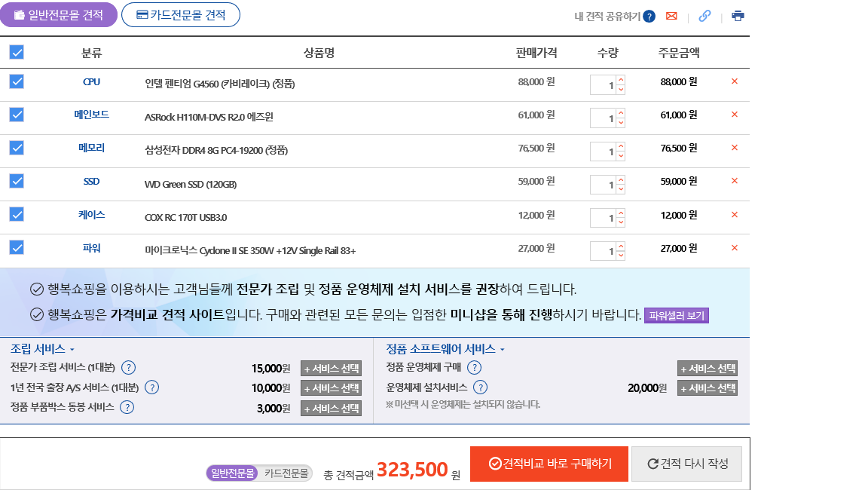The image size is (868, 490).
Task: Switch total to 카드전문몰 toggle
Action: click(x=286, y=473)
